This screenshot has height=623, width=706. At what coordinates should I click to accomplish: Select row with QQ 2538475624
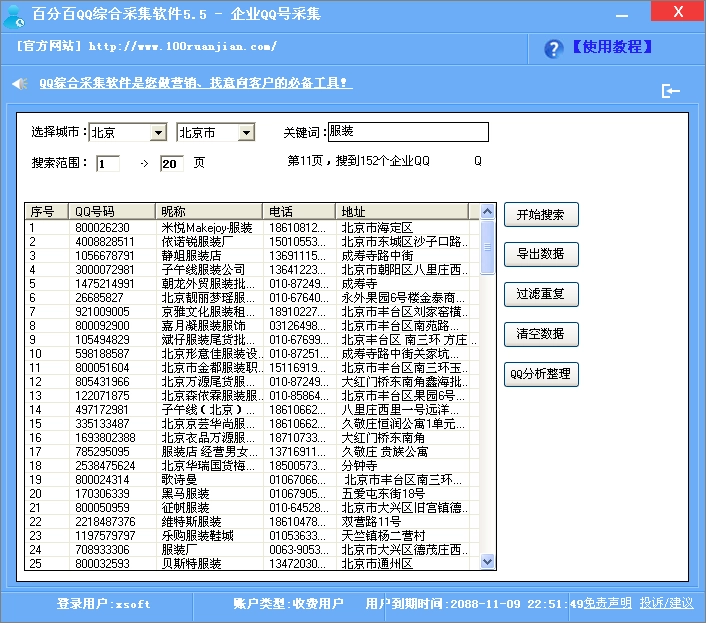coord(252,465)
